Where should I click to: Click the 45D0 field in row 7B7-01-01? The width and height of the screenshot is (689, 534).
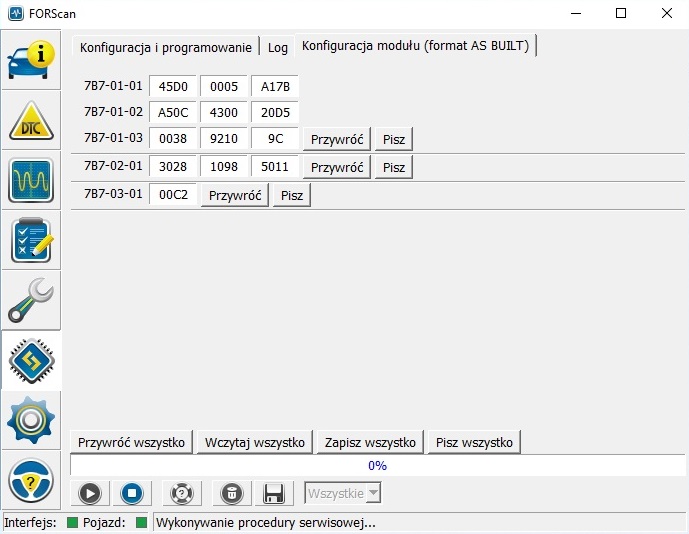[173, 86]
